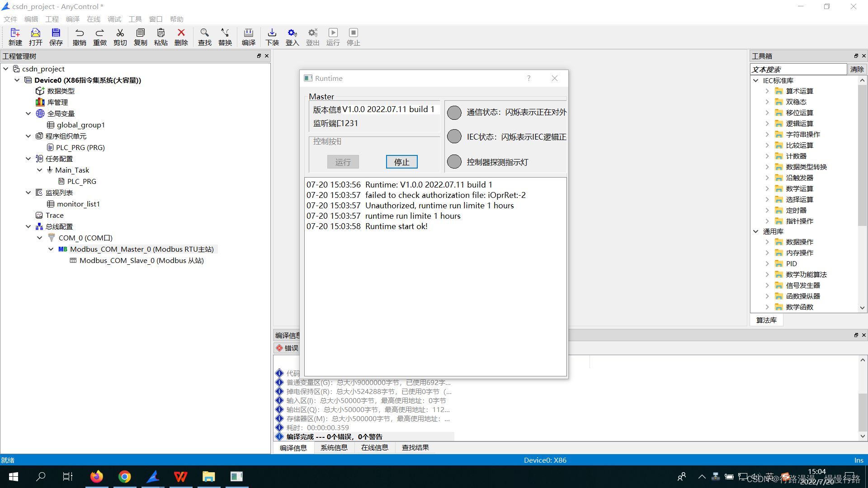Click the 下装 download toolbar icon
The image size is (868, 488).
point(272,37)
